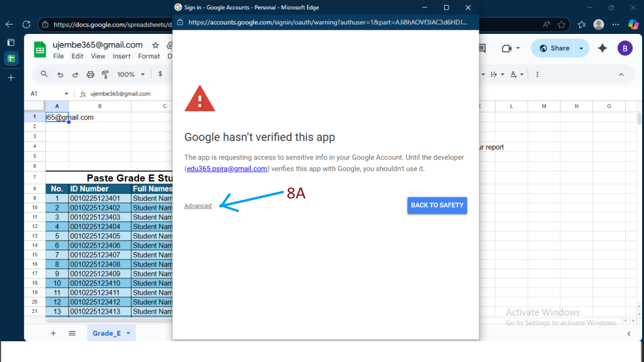Open the zoom 100% dropdown
The height and width of the screenshot is (362, 644).
pyautogui.click(x=130, y=74)
